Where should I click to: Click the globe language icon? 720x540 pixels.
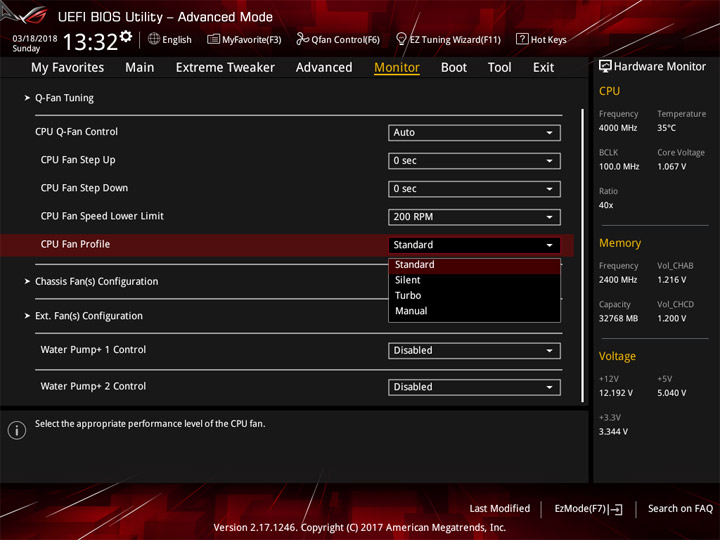(154, 39)
